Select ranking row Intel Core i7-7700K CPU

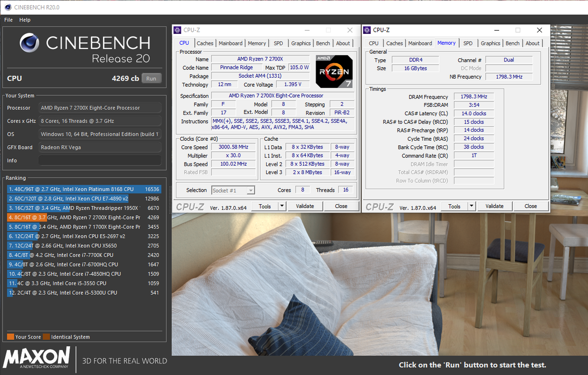pos(84,255)
